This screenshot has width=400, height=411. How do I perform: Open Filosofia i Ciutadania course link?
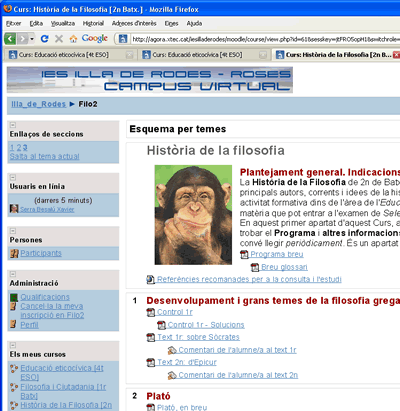63,391
